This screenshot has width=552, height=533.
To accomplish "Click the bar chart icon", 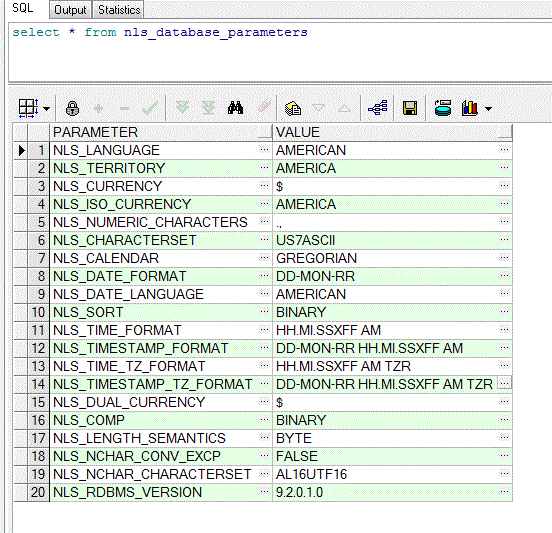I will pos(470,108).
